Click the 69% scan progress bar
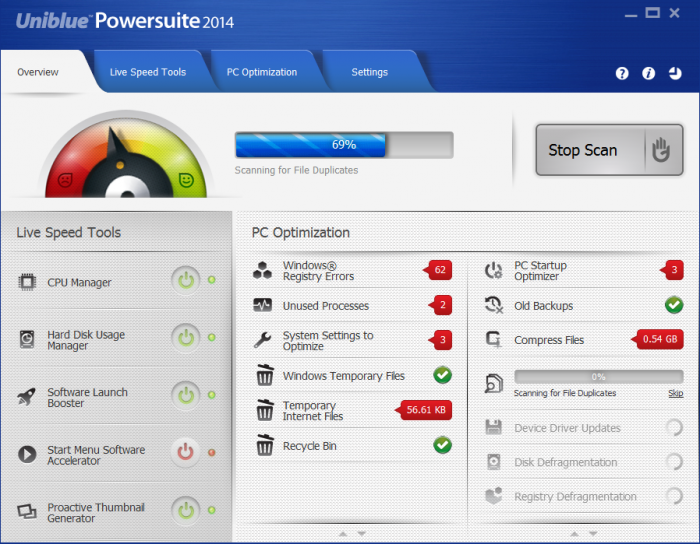The image size is (700, 544). (x=344, y=145)
